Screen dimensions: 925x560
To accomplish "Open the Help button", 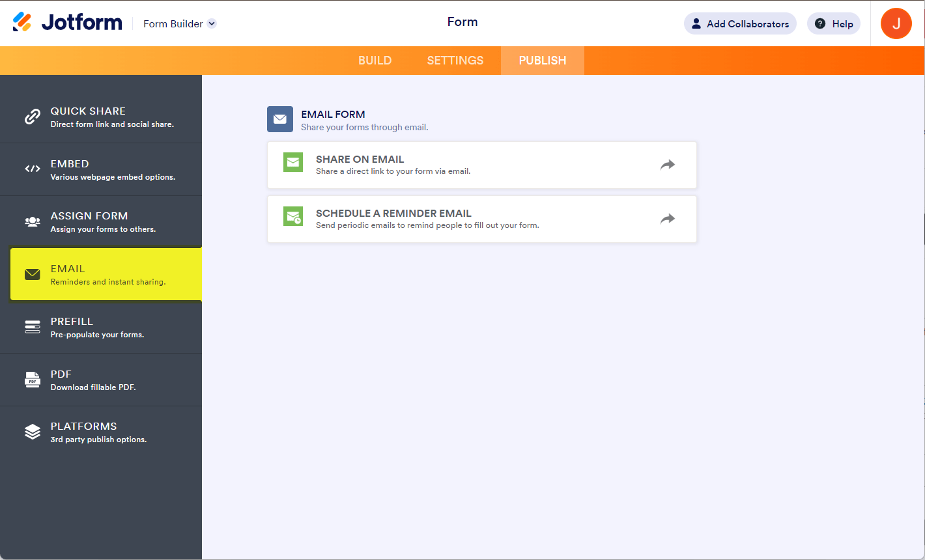I will (834, 23).
